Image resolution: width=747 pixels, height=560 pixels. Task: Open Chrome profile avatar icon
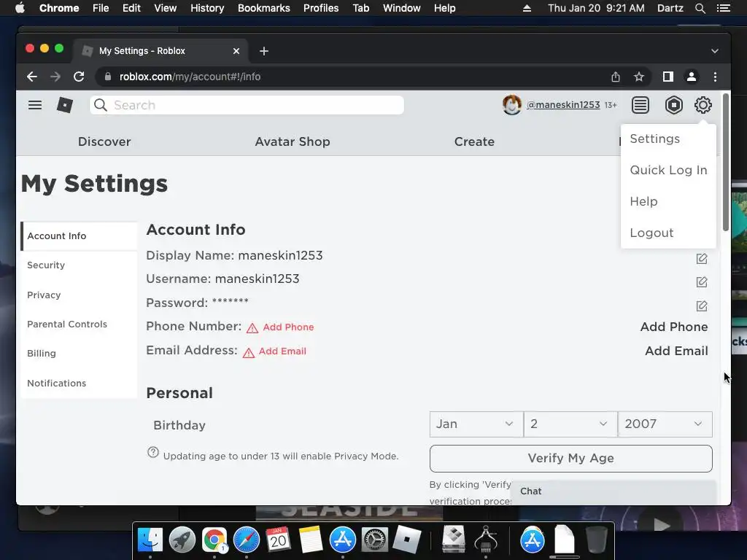(x=692, y=77)
